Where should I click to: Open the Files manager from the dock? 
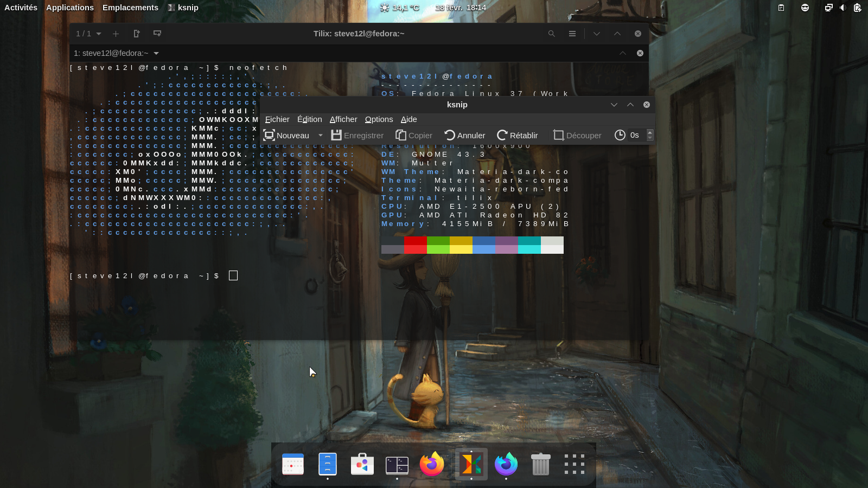[328, 464]
